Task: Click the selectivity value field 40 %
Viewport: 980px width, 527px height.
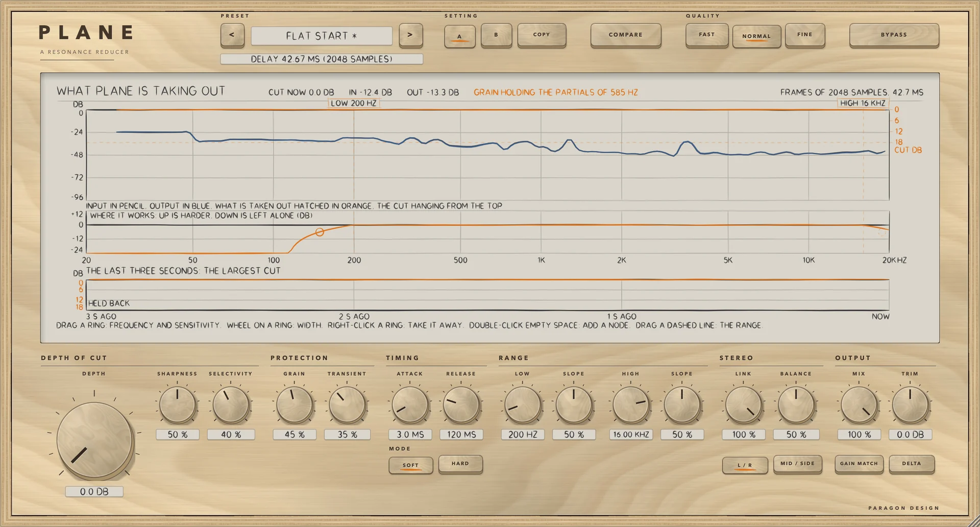Action: click(x=231, y=435)
